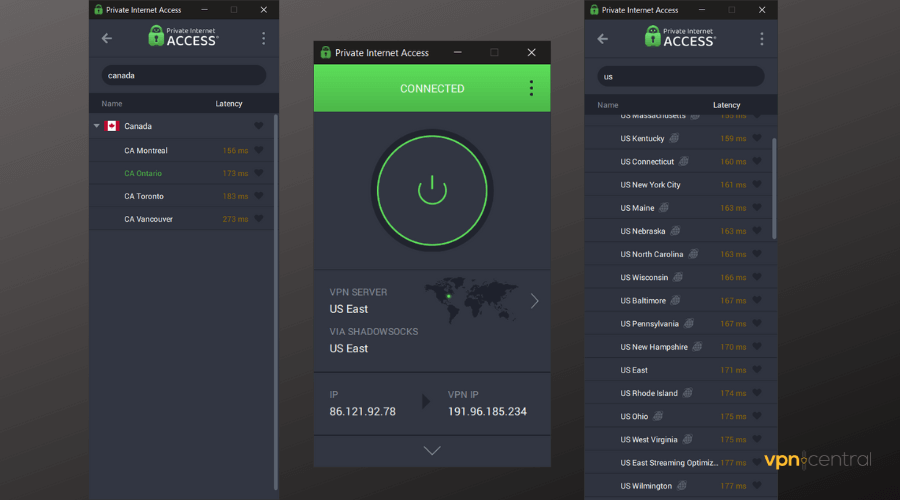The image size is (900, 500).
Task: Open kebab menu in the US search window
Action: click(760, 39)
